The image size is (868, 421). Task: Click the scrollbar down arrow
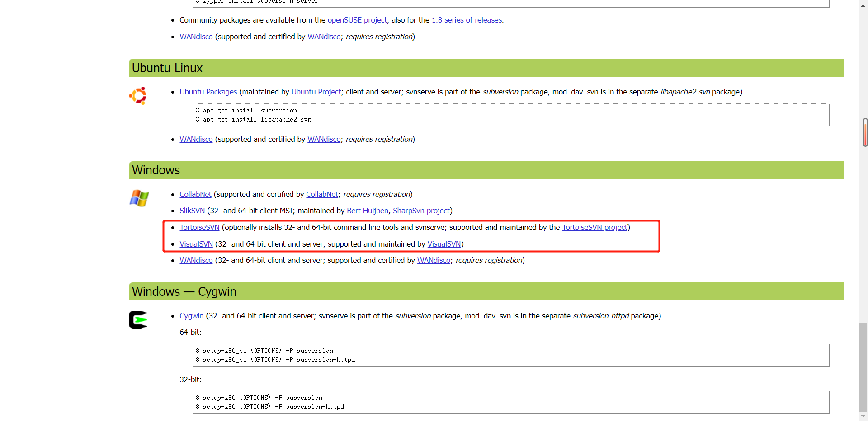click(863, 416)
